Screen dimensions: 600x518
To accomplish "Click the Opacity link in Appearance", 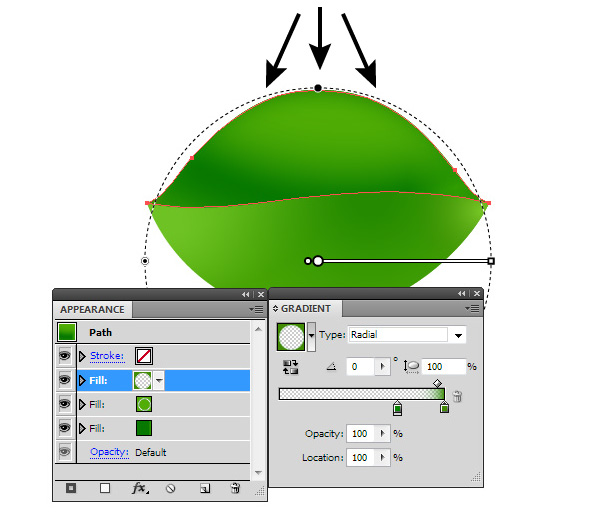I will coord(107,452).
